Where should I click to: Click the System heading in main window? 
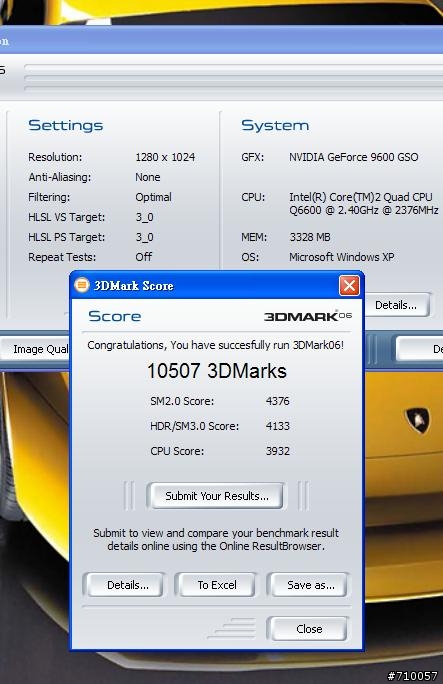(x=275, y=126)
